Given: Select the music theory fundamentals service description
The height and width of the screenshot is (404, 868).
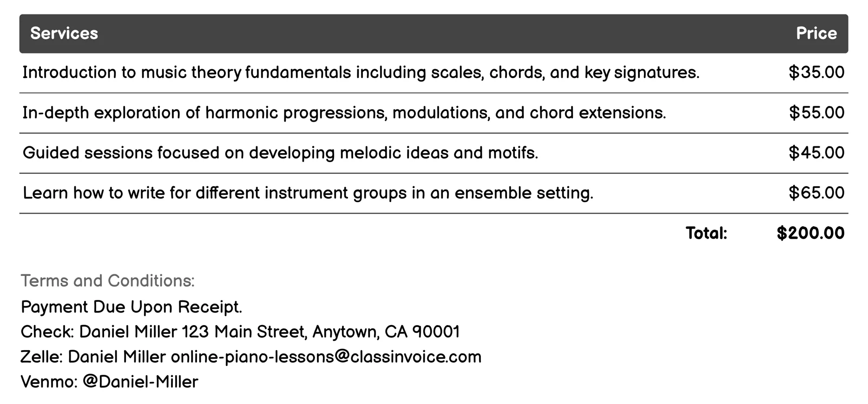Looking at the screenshot, I should (x=361, y=73).
